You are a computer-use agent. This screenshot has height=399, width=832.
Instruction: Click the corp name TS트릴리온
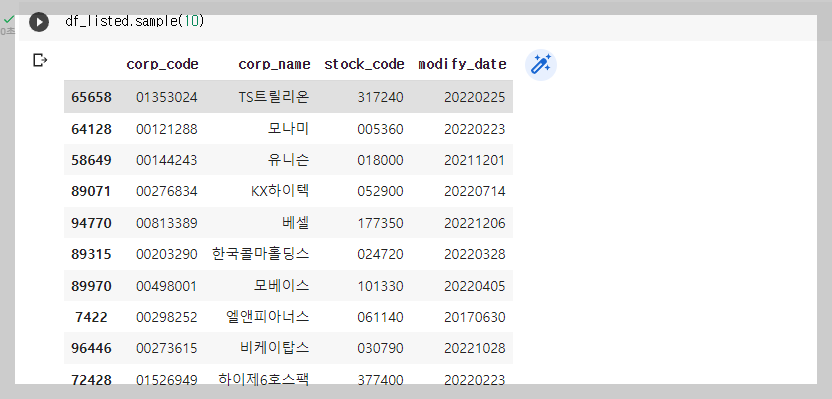[x=274, y=97]
